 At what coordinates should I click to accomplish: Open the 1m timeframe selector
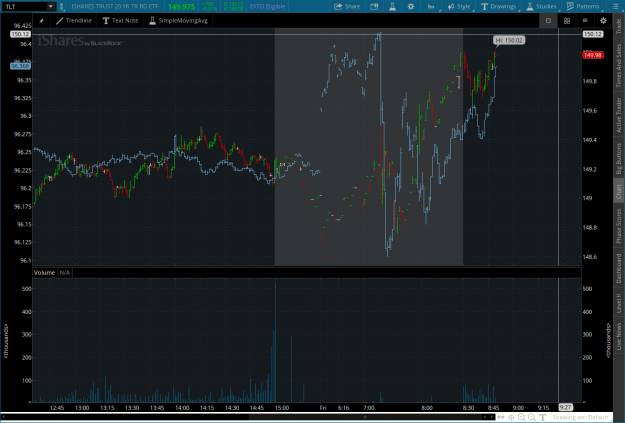point(431,6)
